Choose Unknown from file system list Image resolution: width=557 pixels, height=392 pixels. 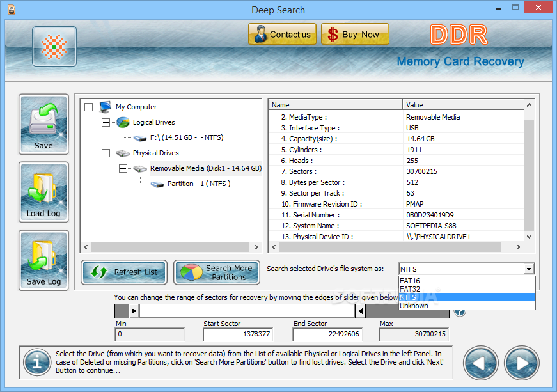click(467, 306)
